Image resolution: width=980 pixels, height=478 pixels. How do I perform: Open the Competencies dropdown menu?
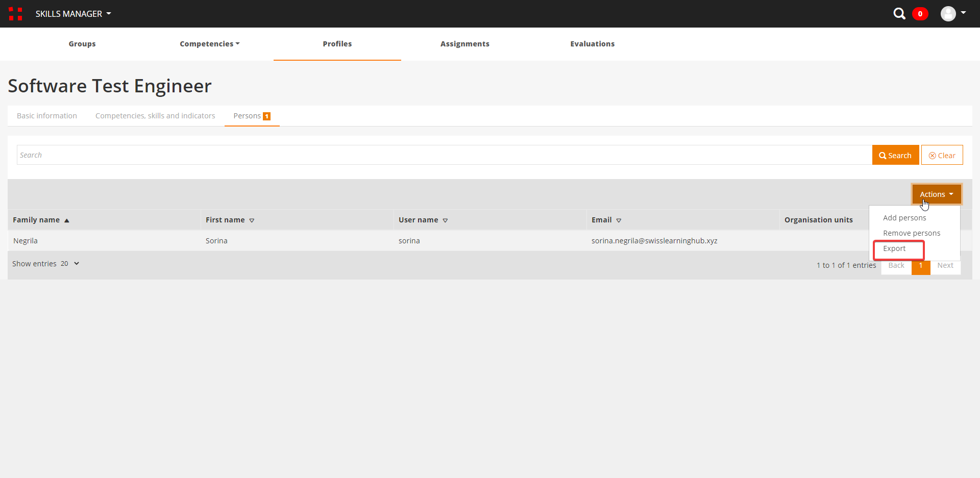click(x=209, y=44)
